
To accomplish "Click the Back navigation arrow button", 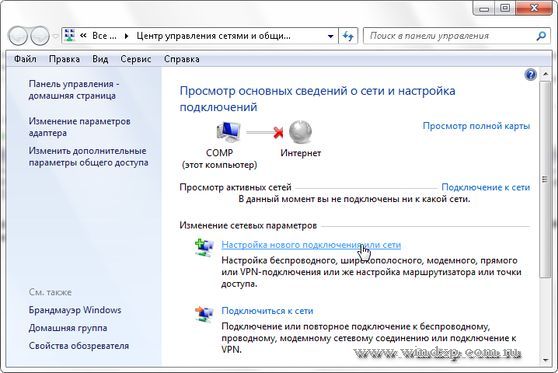I will point(17,36).
